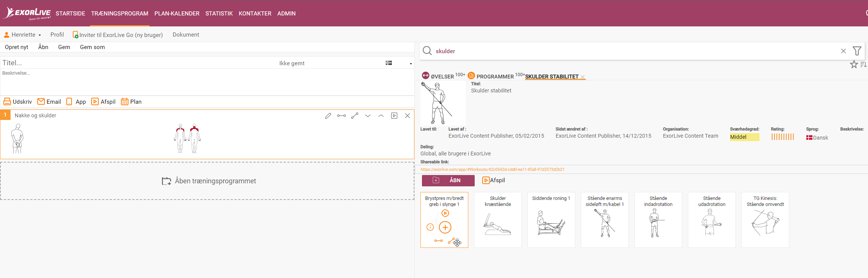Click Åbn in the program toolbar
Screen dimensions: 868x278
pyautogui.click(x=43, y=47)
